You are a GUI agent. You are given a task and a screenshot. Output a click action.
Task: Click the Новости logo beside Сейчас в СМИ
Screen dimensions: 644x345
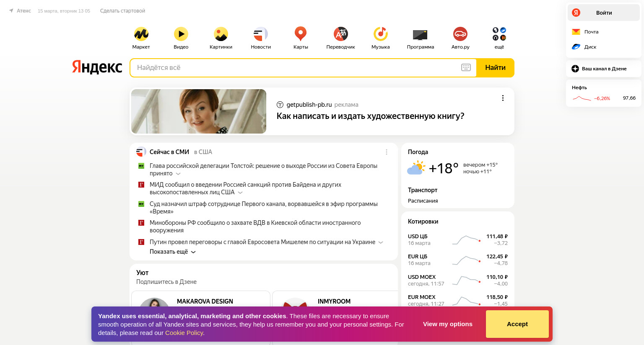[141, 152]
